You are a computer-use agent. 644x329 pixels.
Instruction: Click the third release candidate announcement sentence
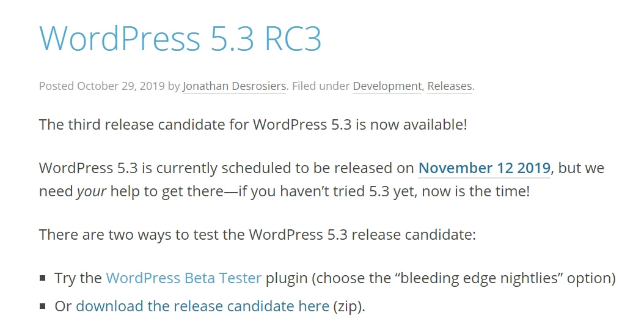[x=253, y=124]
